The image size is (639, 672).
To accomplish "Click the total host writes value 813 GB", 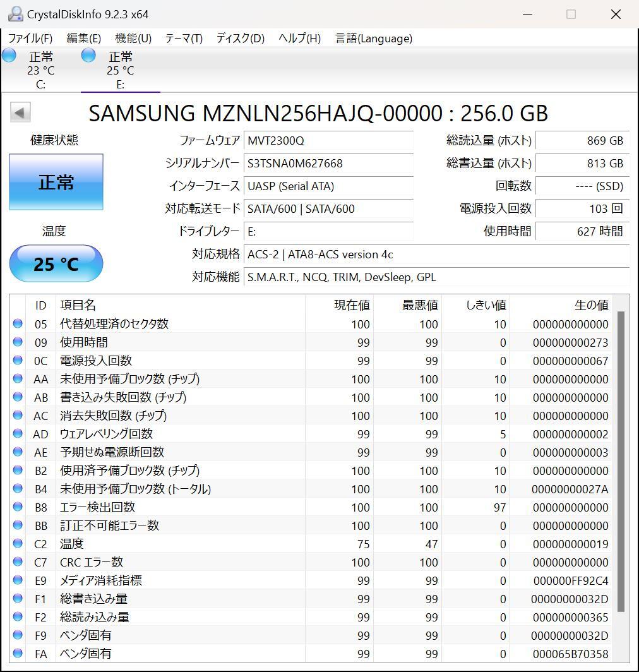I will point(582,164).
